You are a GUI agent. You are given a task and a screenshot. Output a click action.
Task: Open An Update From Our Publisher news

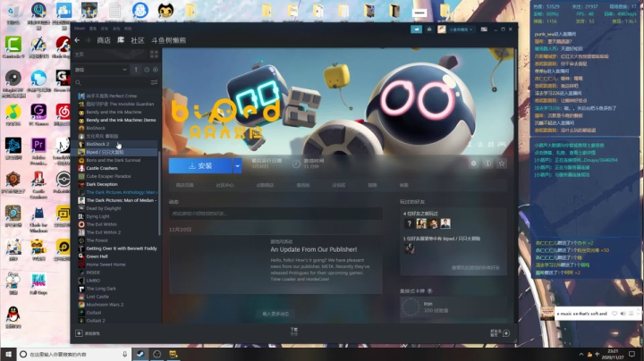point(313,249)
